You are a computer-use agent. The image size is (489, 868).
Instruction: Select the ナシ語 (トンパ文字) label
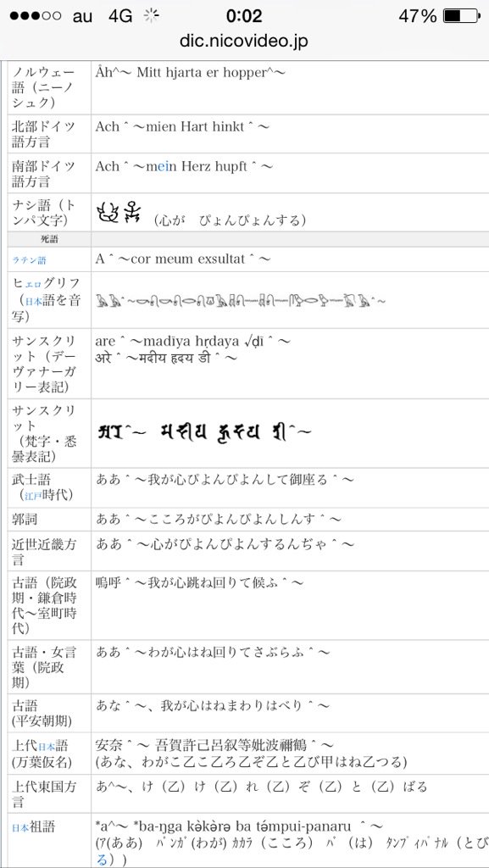(43, 213)
